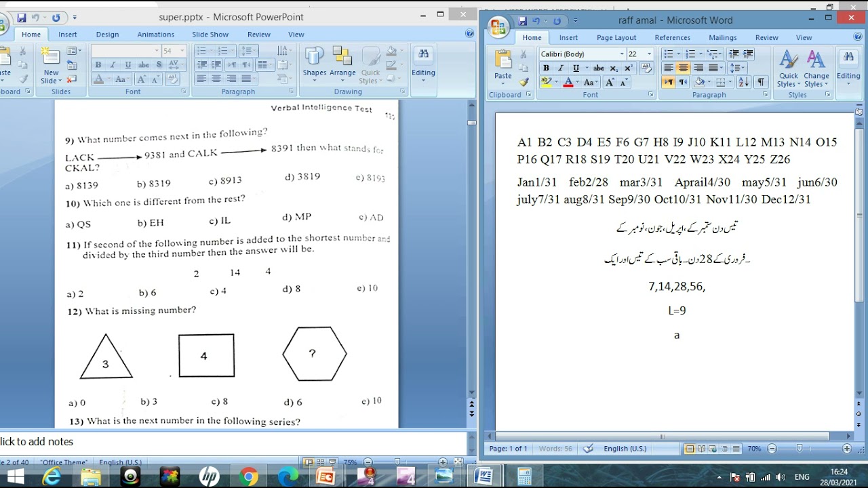
Task: Click PowerPoint notes pane input area
Action: pos(234,442)
